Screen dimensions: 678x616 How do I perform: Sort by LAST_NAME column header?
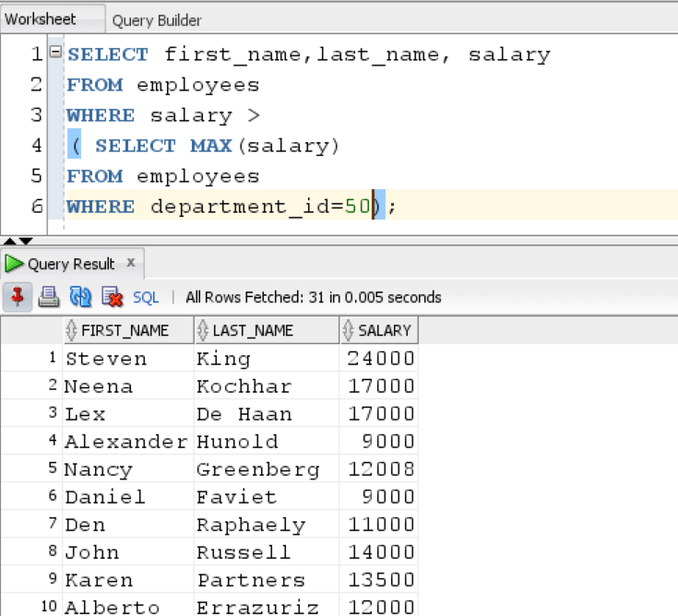click(267, 331)
